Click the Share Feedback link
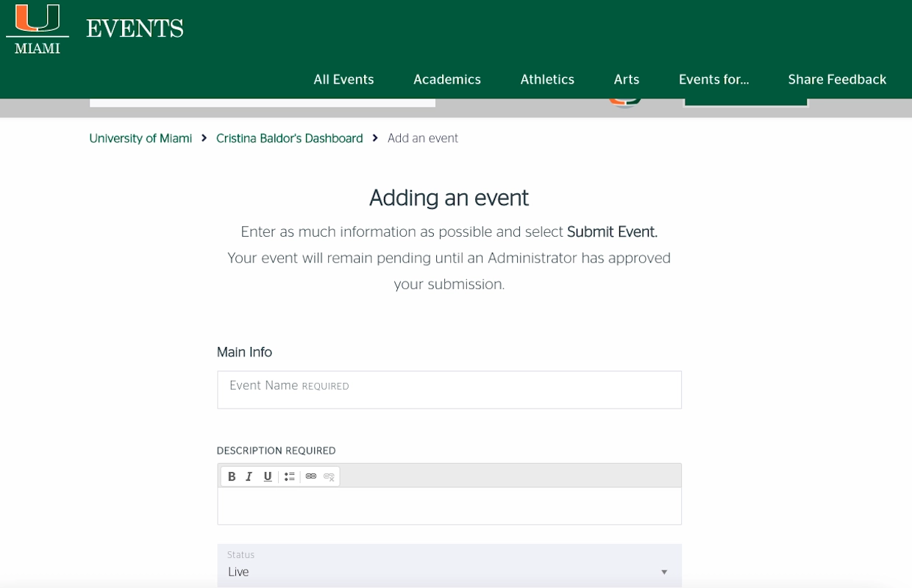Screen dimensions: 912x588 pos(837,79)
